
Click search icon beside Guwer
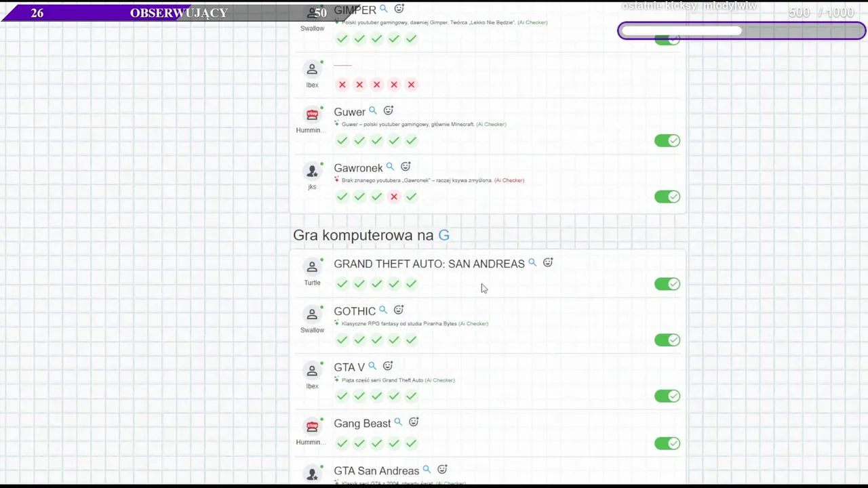coord(372,110)
